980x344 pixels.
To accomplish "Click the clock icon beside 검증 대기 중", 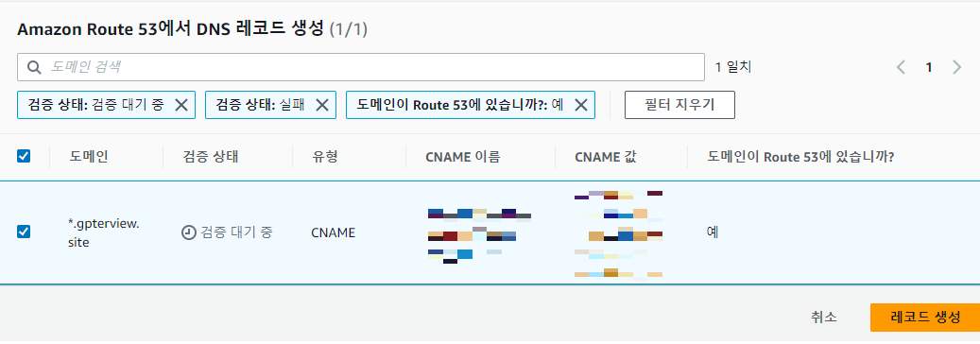I will 188,232.
